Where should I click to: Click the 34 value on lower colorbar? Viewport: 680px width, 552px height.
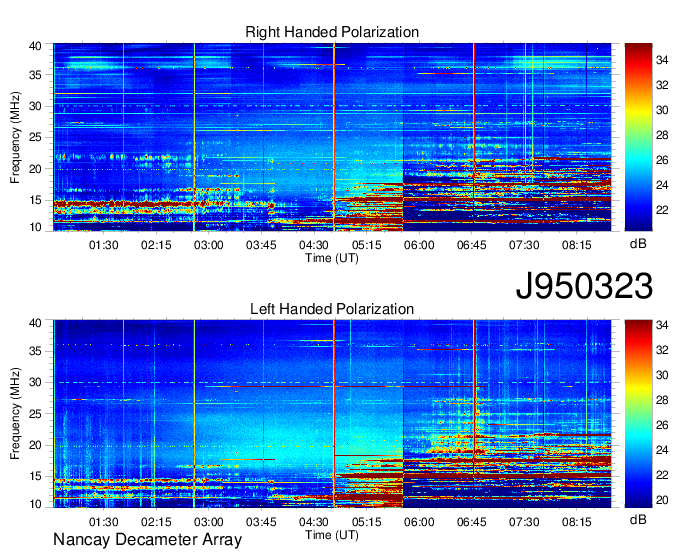click(662, 325)
